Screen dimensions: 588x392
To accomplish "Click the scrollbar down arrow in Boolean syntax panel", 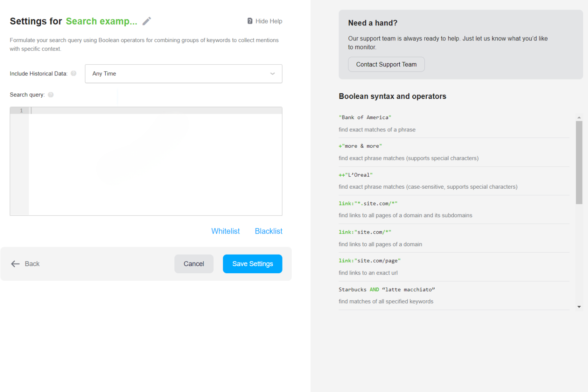I will (579, 307).
